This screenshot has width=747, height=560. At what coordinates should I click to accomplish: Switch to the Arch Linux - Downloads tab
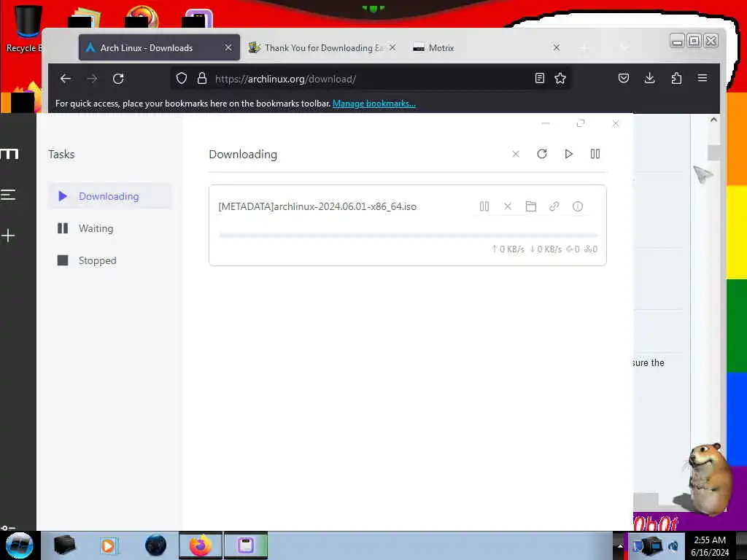158,47
